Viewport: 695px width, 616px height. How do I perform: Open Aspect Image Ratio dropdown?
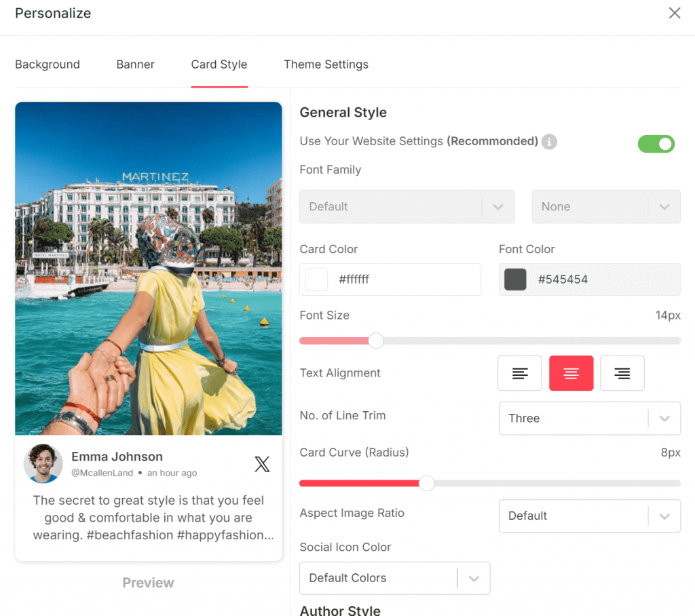coord(588,516)
